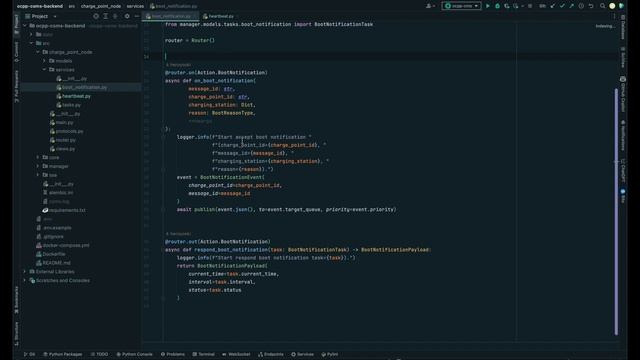
Task: Open Pylint tool window
Action: coord(330,354)
